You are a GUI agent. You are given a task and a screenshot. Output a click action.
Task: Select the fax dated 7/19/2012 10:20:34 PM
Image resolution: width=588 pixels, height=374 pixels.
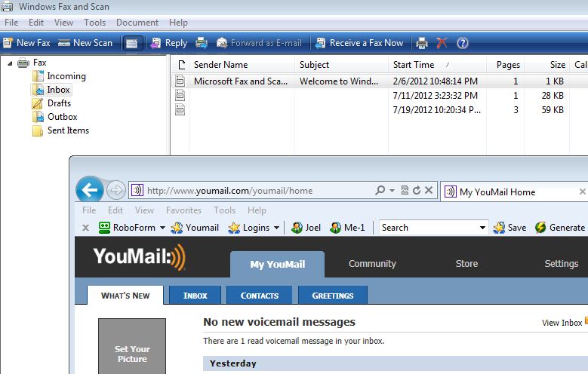(x=380, y=110)
